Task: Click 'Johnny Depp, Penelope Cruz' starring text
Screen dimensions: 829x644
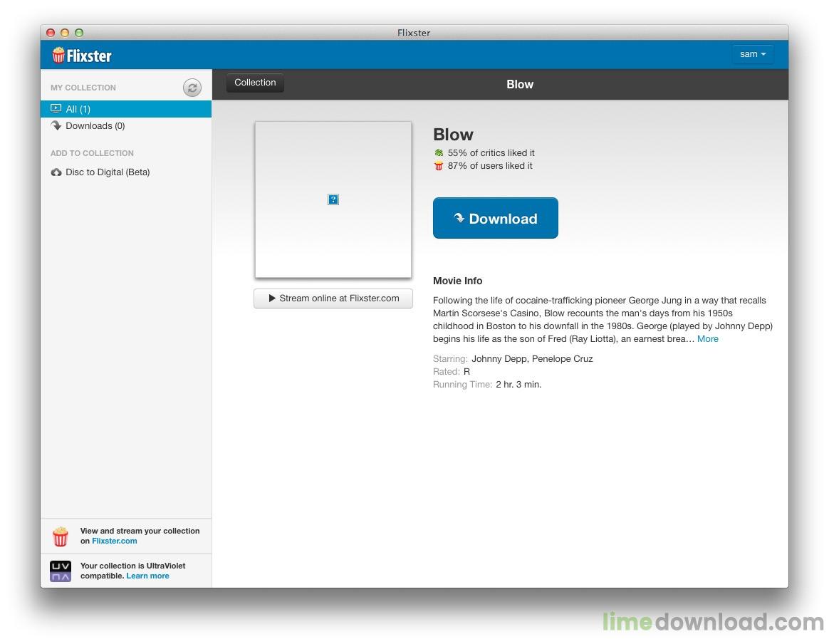Action: pos(532,358)
